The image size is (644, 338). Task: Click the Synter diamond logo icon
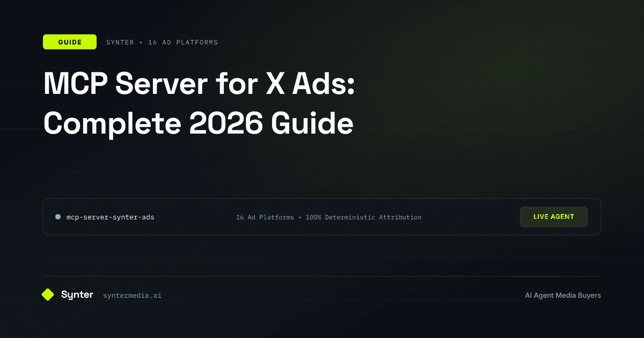(48, 295)
